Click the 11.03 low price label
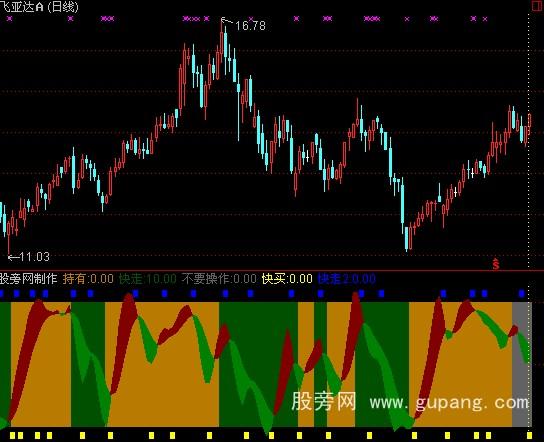The image size is (544, 442). pos(34,257)
